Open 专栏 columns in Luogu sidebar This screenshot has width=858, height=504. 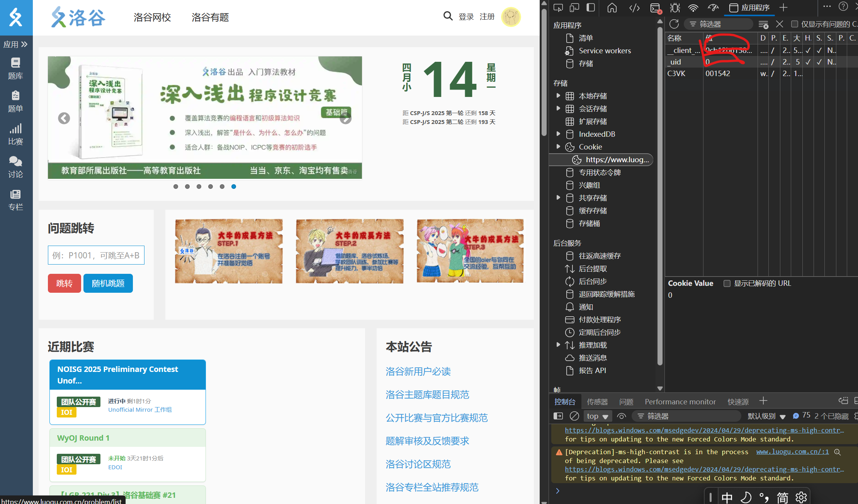(16, 200)
